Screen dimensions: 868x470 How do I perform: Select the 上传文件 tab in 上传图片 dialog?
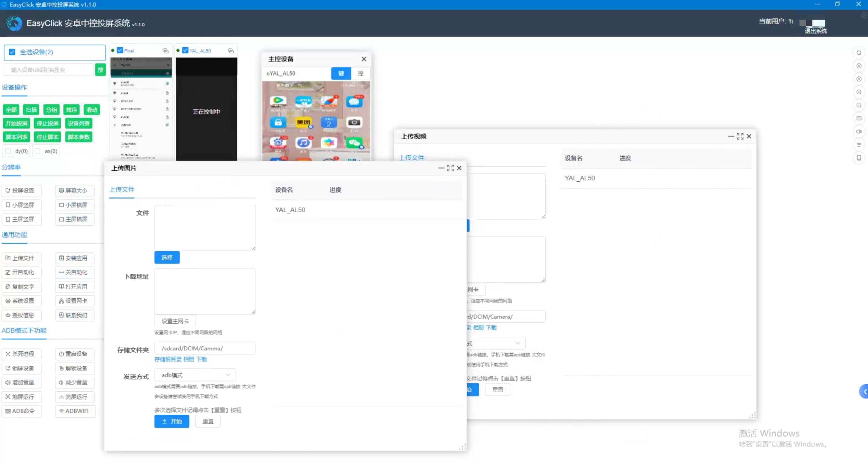click(x=122, y=190)
